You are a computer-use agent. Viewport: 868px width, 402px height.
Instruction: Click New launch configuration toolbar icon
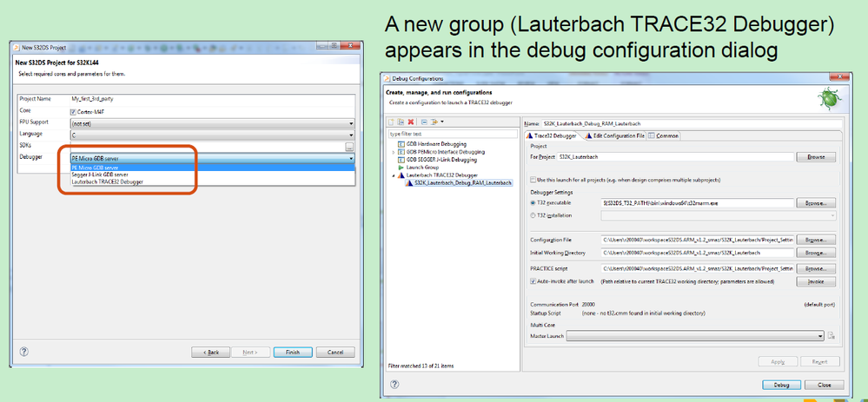pos(392,122)
